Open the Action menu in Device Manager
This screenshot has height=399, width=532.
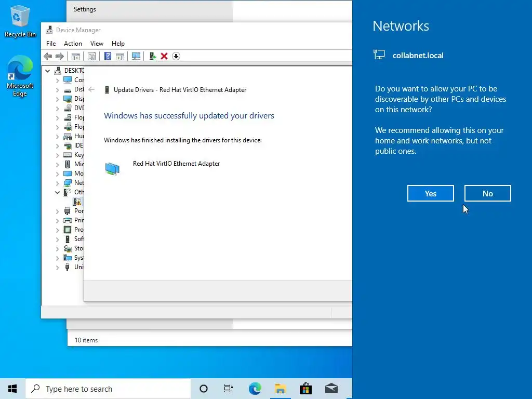[x=73, y=44]
